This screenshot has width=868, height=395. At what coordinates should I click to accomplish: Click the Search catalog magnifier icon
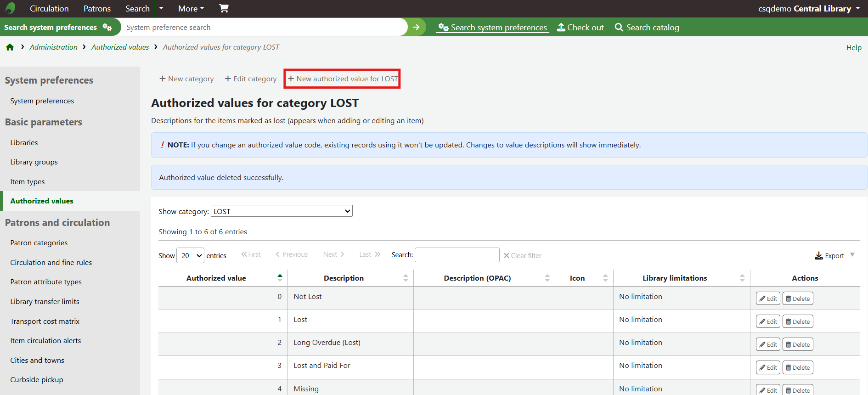point(619,28)
